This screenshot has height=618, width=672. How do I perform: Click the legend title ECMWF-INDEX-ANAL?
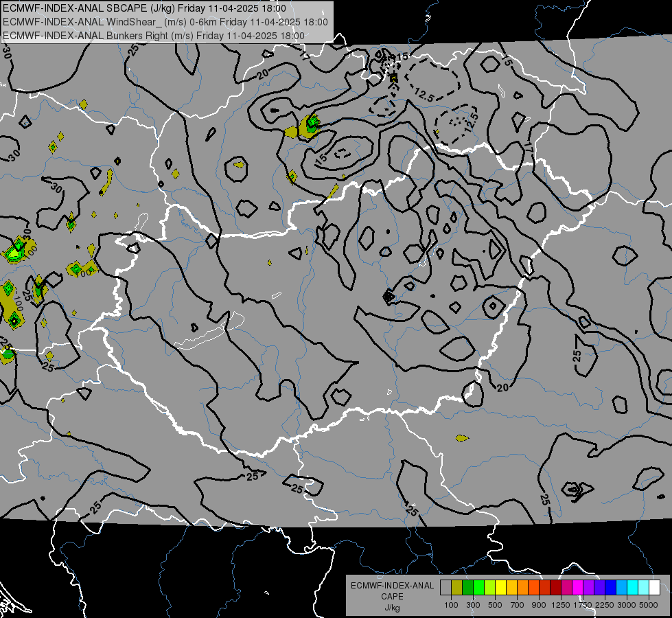point(392,586)
